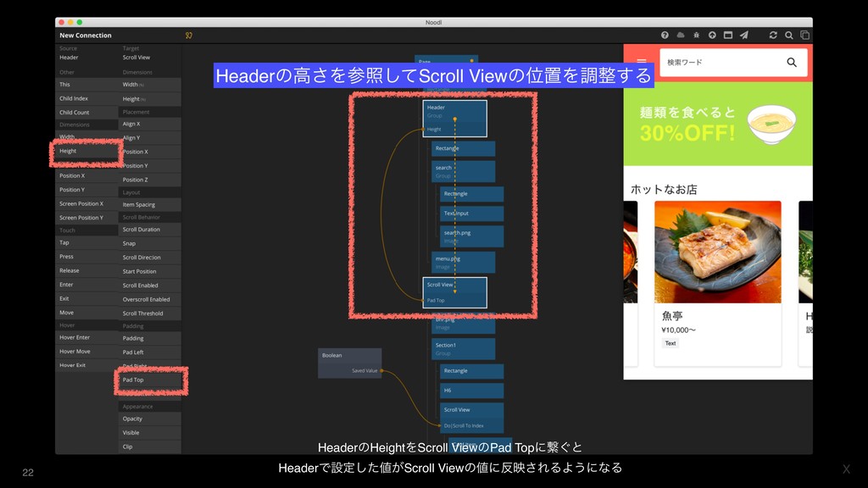Choose source output "Child Index"
868x488 pixels.
point(86,98)
